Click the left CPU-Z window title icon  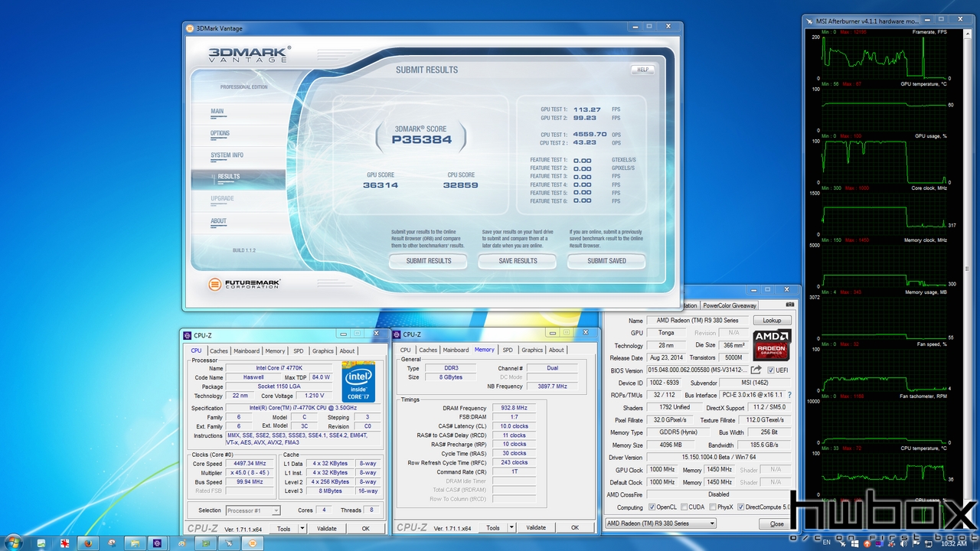click(x=187, y=334)
